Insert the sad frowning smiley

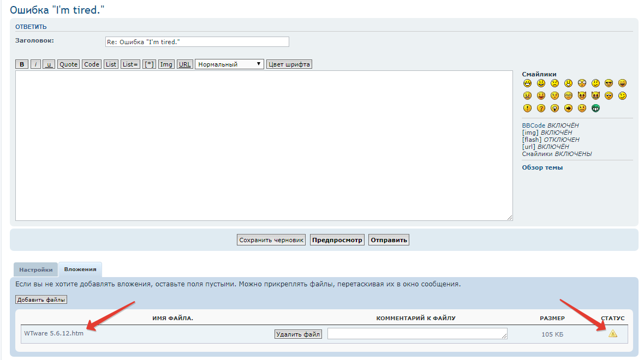pyautogui.click(x=554, y=83)
